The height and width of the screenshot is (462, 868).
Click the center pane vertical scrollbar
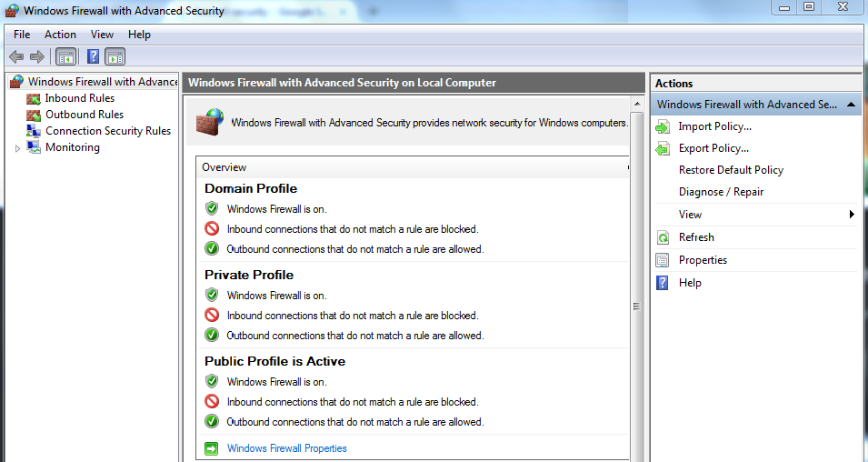[636, 309]
